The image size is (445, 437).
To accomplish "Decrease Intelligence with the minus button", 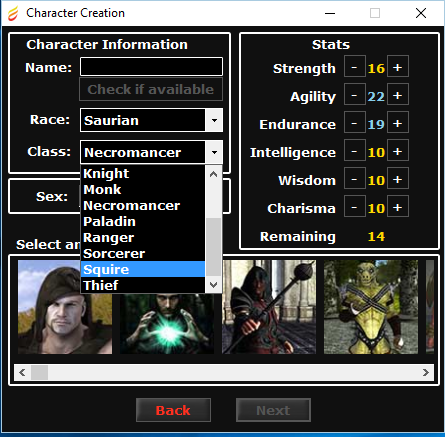I will [x=355, y=151].
